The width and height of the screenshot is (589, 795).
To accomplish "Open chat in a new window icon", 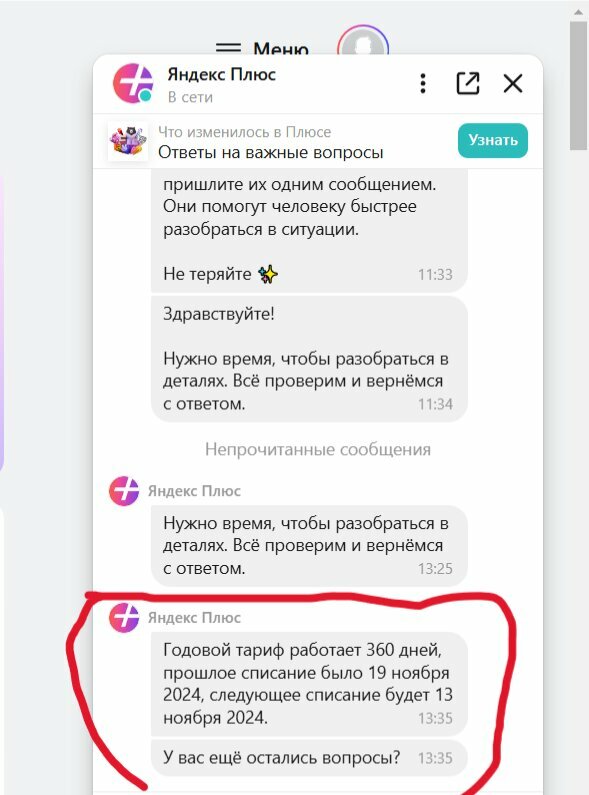I will tap(467, 84).
